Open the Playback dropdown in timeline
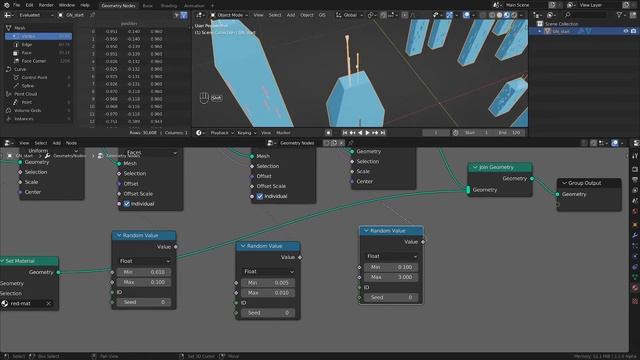This screenshot has height=360, width=640. pyautogui.click(x=222, y=133)
